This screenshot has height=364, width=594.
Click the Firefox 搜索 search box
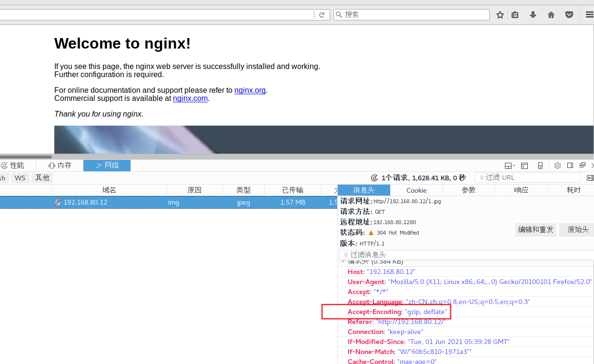[412, 15]
